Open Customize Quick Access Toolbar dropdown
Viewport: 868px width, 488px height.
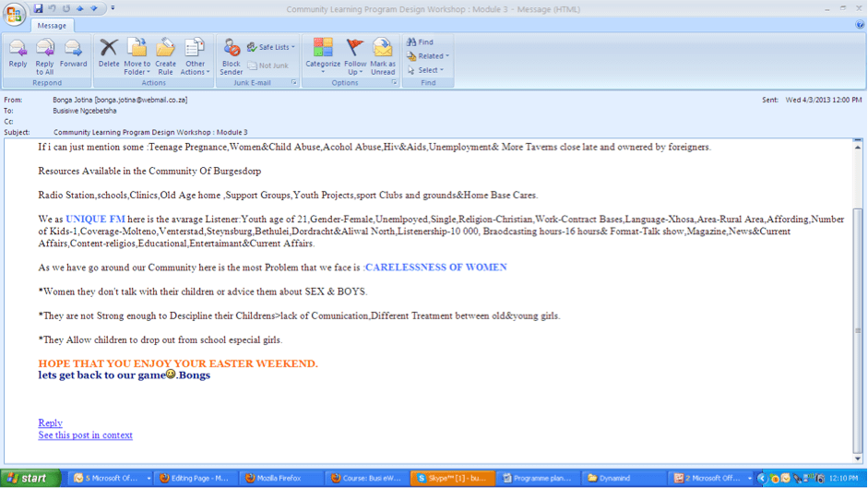point(113,8)
